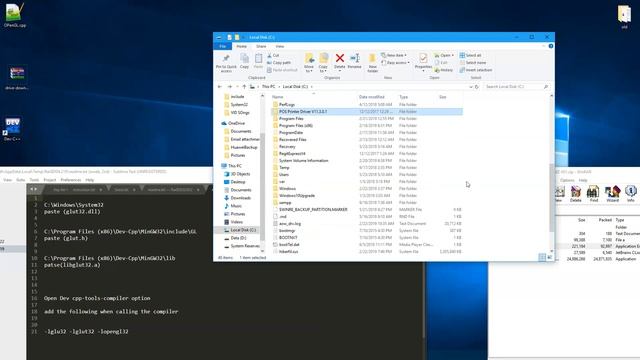The width and height of the screenshot is (640, 360).
Task: Click Explorer Back navigation arrow
Action: (x=220, y=87)
